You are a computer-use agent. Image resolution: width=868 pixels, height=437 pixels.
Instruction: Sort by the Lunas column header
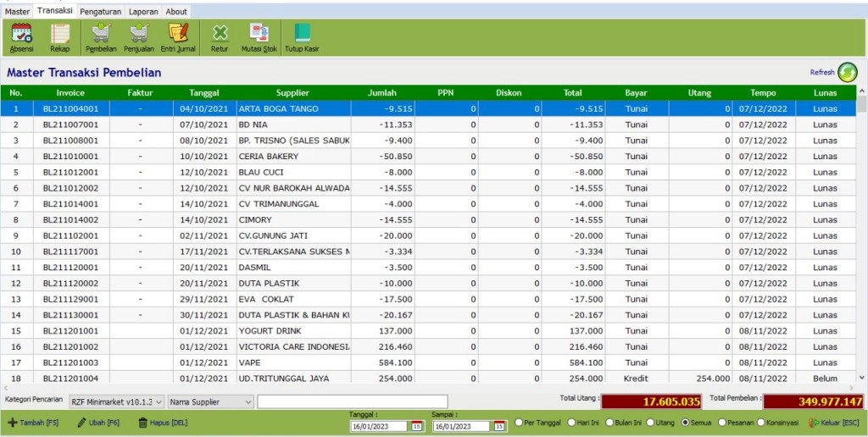(826, 93)
